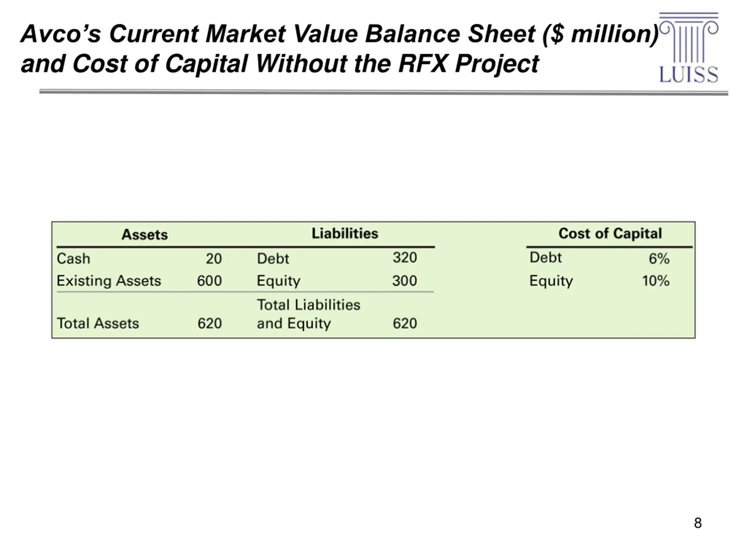This screenshot has width=747, height=560.
Task: Click the Liabilities 'Debt' label
Action: (273, 259)
